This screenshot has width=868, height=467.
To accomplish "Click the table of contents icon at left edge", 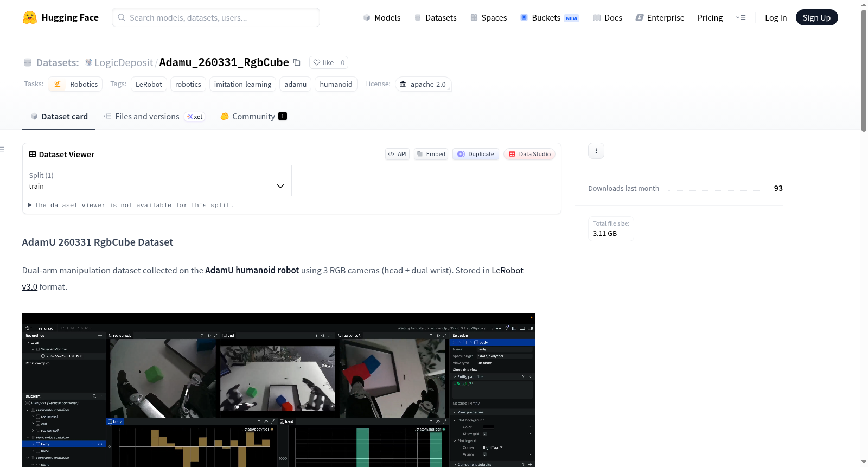I will (x=3, y=149).
